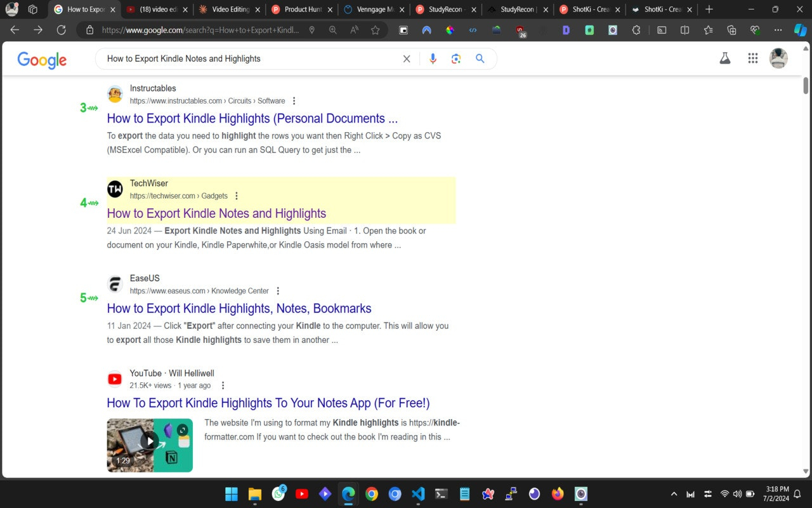
Task: Add this page to favorites
Action: pyautogui.click(x=375, y=30)
